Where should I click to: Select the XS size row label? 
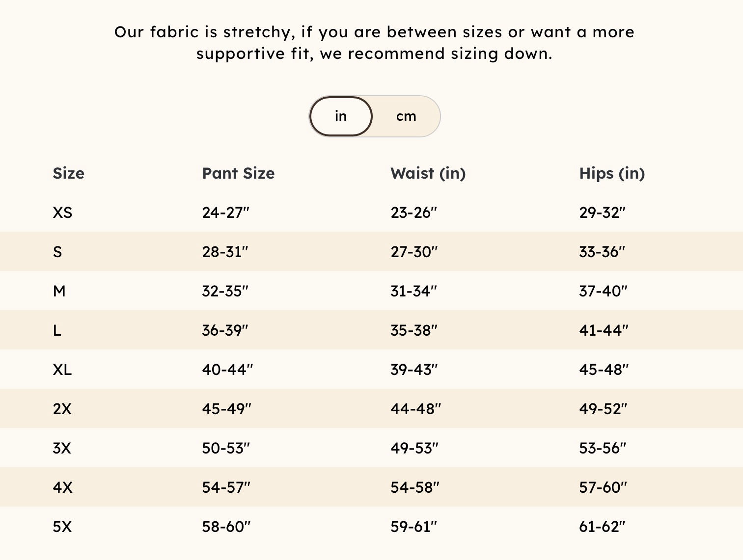click(62, 213)
